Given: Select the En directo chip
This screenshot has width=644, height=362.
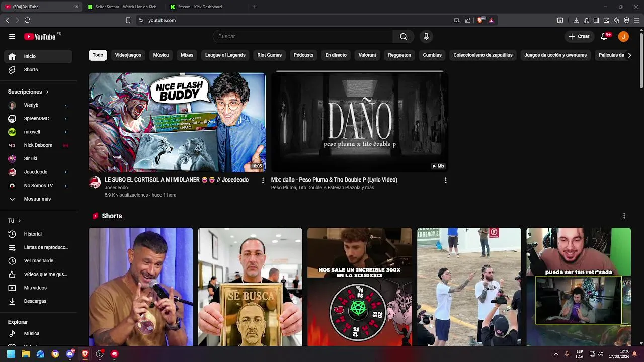Looking at the screenshot, I should click(x=336, y=55).
